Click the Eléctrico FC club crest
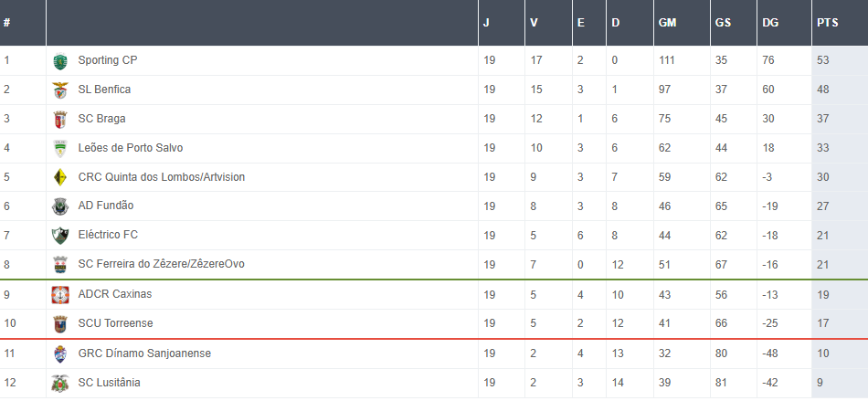Image resolution: width=868 pixels, height=401 pixels. 60,236
